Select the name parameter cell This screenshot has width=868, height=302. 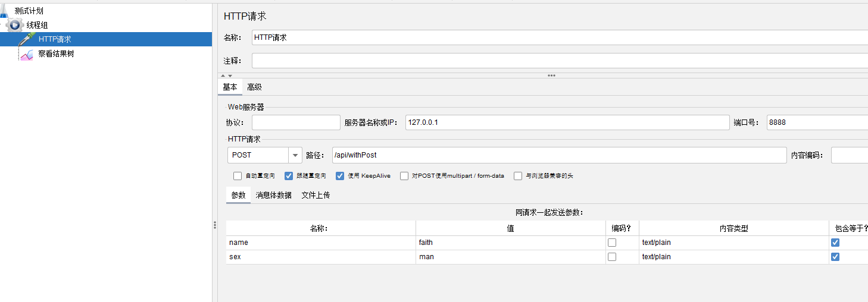tap(321, 243)
